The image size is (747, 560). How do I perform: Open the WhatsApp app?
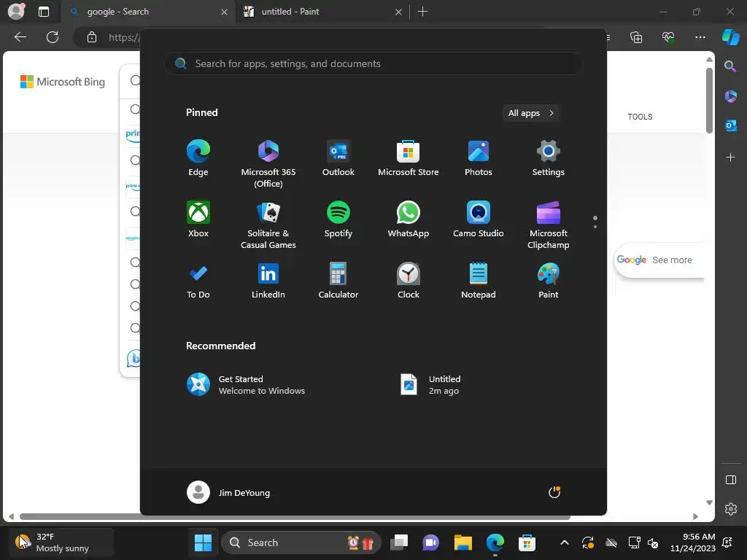(409, 219)
